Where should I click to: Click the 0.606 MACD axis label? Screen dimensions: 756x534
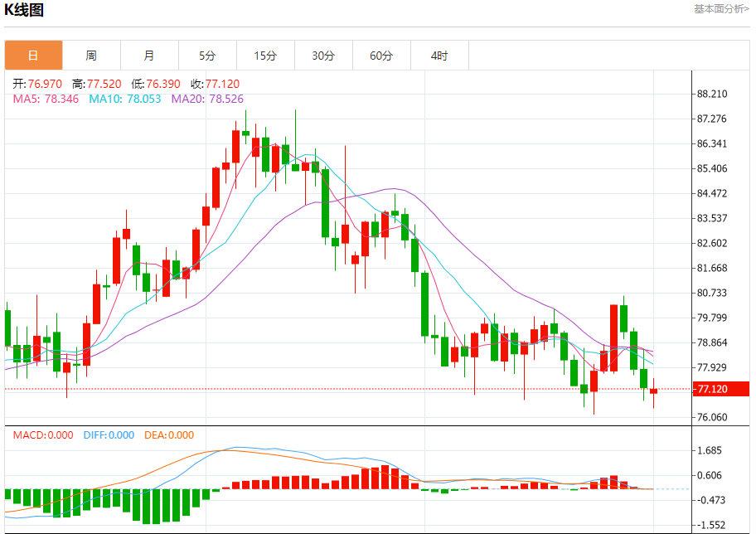710,476
